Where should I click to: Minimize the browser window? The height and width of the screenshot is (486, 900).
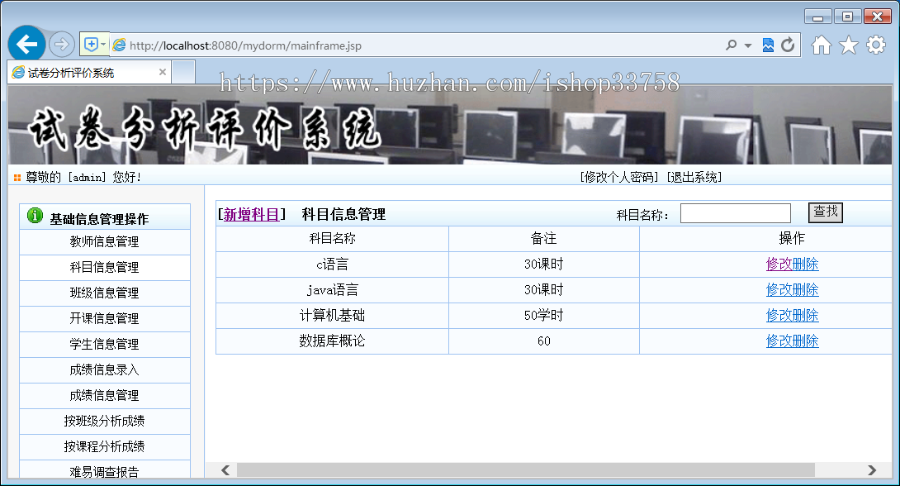[x=818, y=17]
